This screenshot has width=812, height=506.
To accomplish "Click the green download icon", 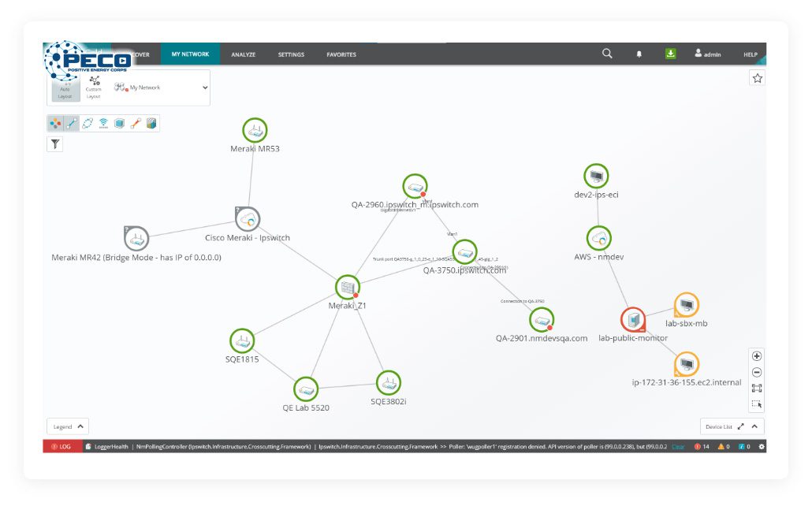I will coord(670,54).
